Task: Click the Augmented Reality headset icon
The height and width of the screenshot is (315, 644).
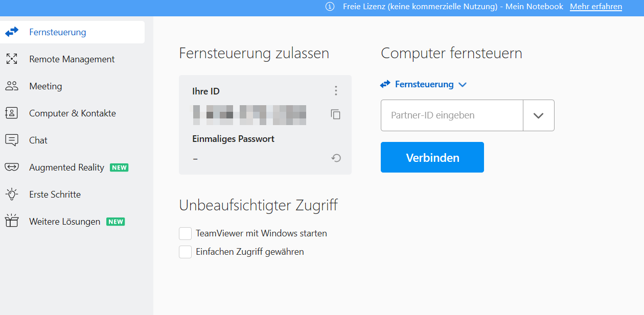Action: tap(12, 167)
